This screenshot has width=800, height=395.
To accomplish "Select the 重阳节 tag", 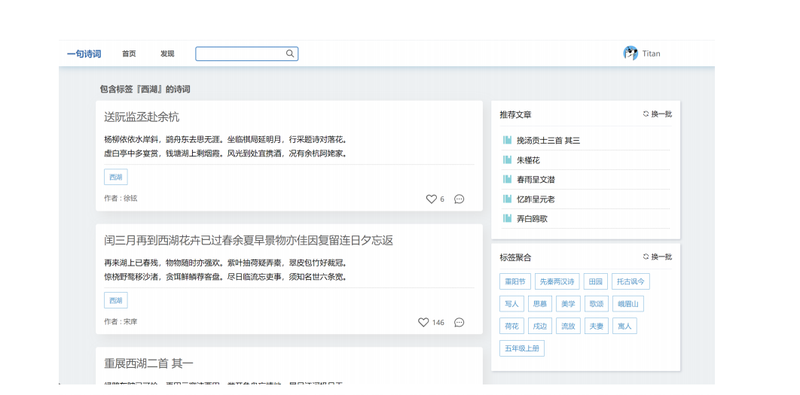I will click(x=515, y=281).
